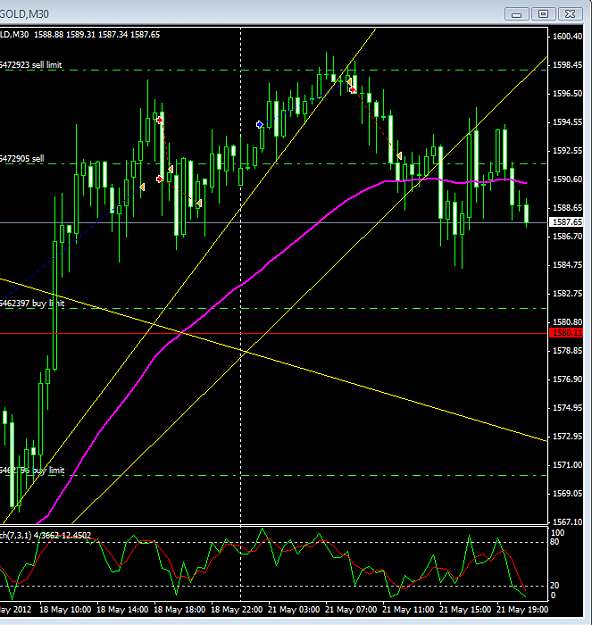This screenshot has width=592, height=625.
Task: Click the 21 May 03:00 time label
Action: coord(294,610)
